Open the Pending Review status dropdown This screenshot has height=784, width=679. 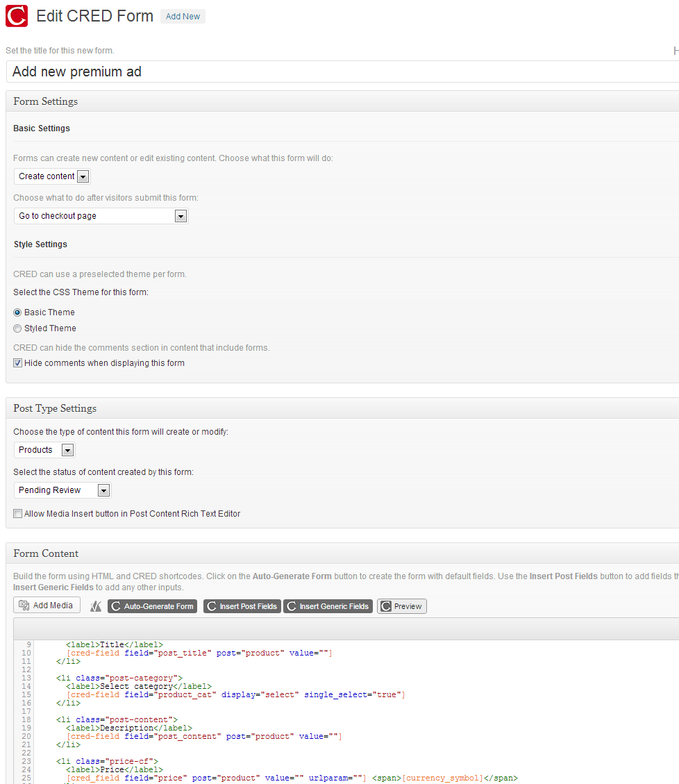coord(62,490)
